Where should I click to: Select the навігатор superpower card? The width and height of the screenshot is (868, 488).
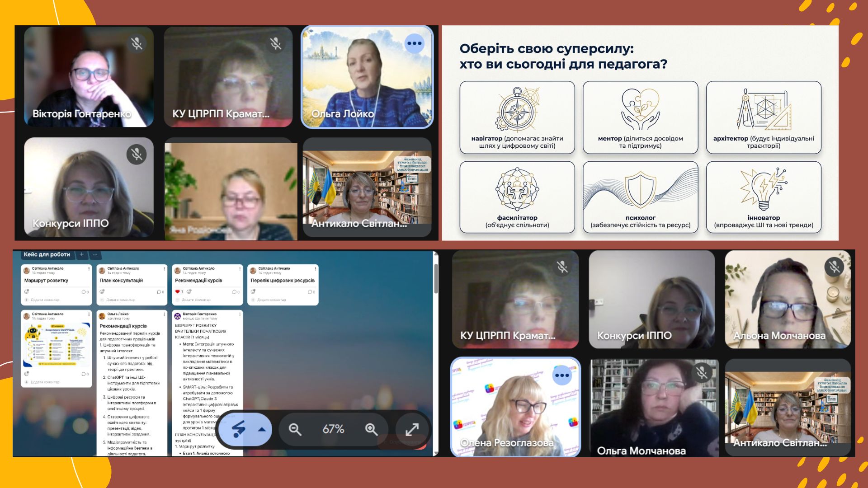[517, 117]
